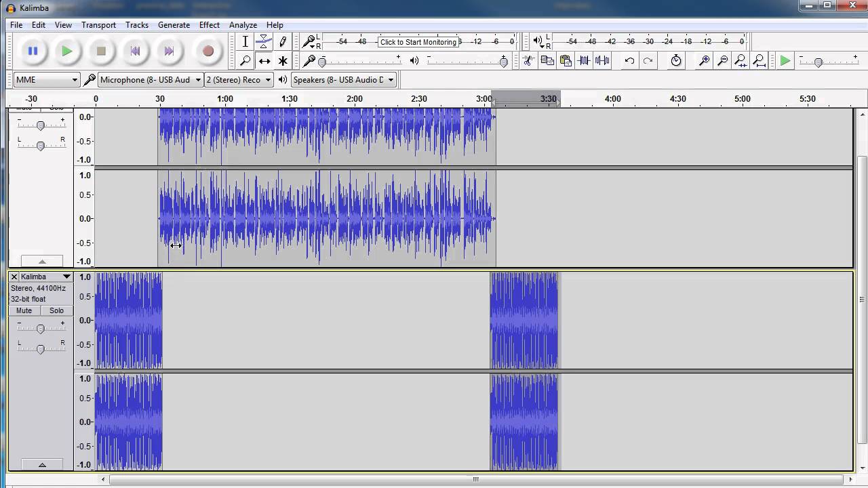The image size is (868, 488).
Task: Click the upper track gain slider
Action: point(41,125)
